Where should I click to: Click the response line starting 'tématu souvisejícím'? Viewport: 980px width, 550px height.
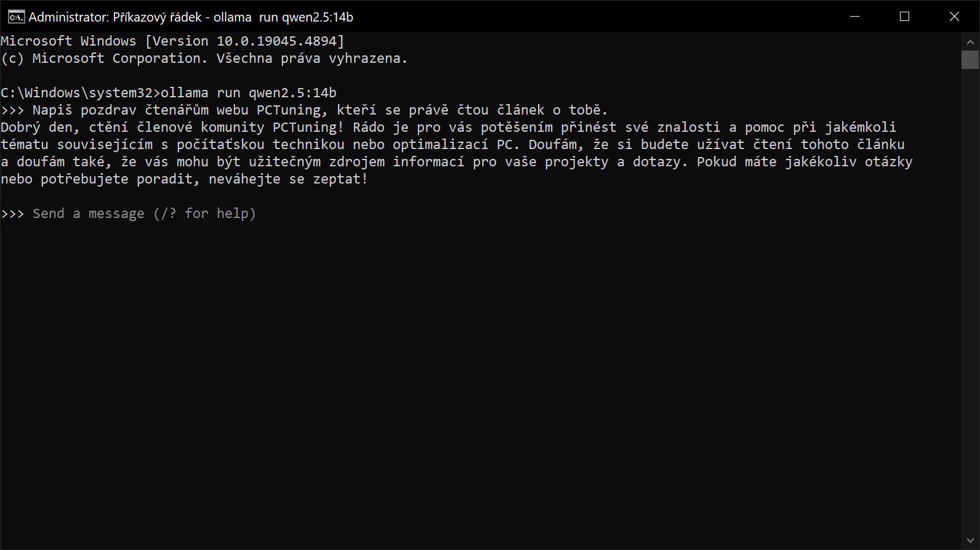[x=452, y=145]
